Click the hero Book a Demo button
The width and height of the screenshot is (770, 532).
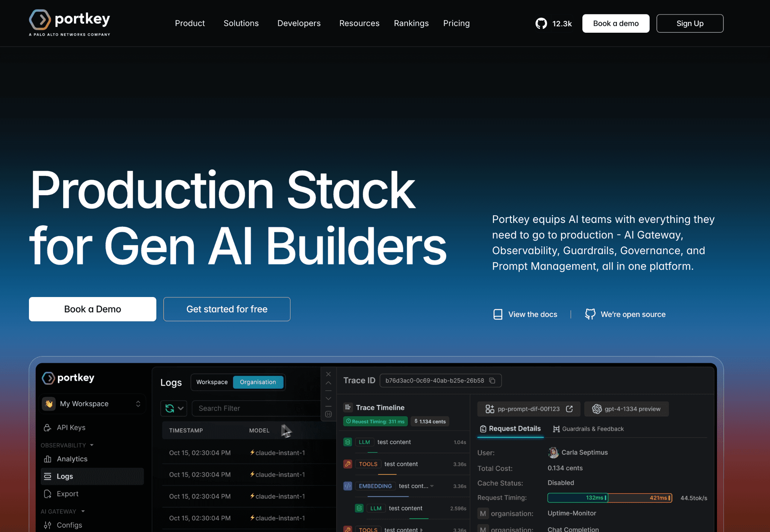92,309
